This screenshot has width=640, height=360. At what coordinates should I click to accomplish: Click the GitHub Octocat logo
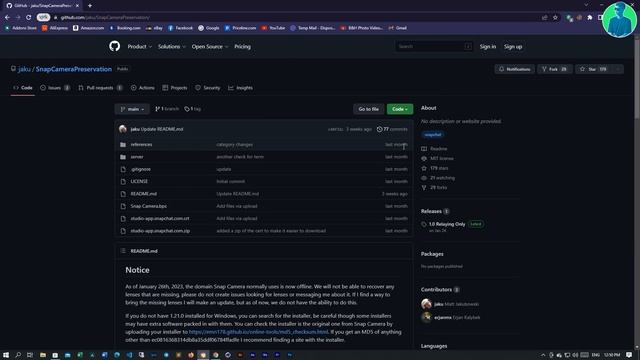(x=115, y=46)
